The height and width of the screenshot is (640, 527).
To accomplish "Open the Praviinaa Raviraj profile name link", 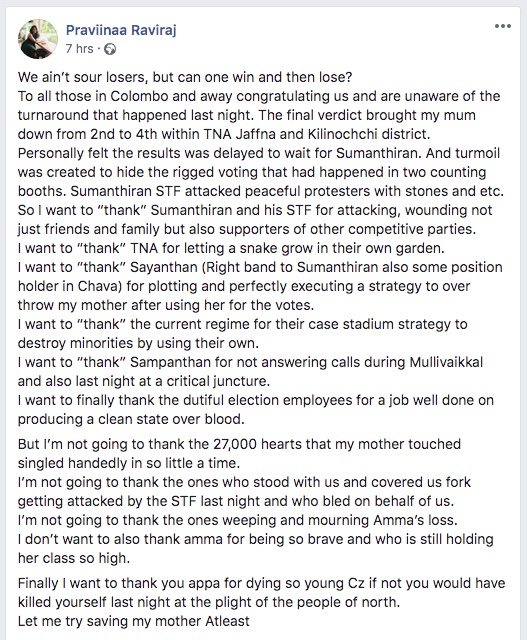I will [x=121, y=30].
